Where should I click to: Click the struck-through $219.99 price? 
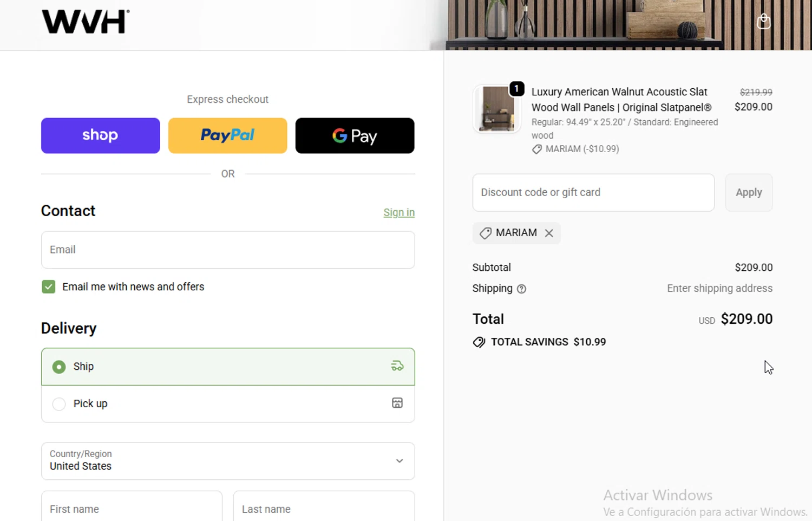(x=756, y=92)
